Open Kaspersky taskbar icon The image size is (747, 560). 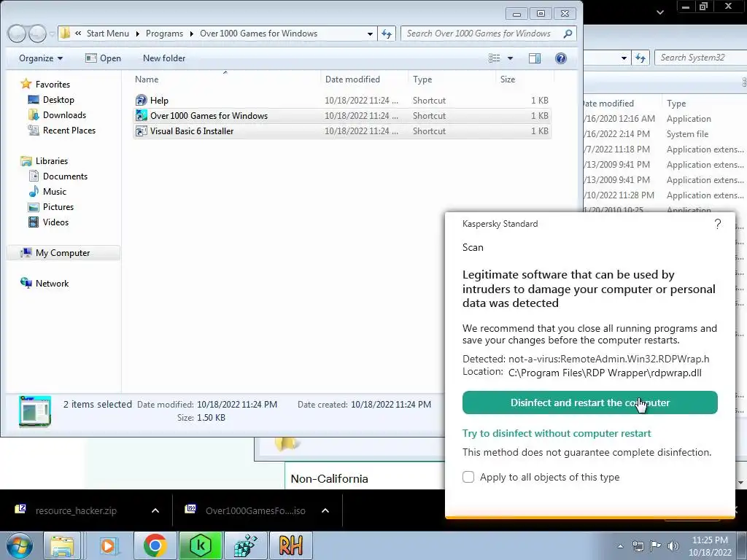[x=201, y=545]
